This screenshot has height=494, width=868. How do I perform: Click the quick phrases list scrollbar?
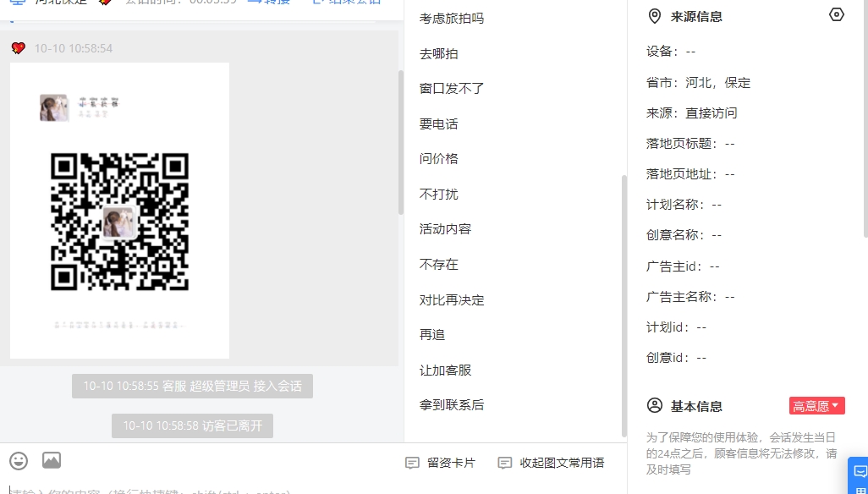[x=624, y=306]
